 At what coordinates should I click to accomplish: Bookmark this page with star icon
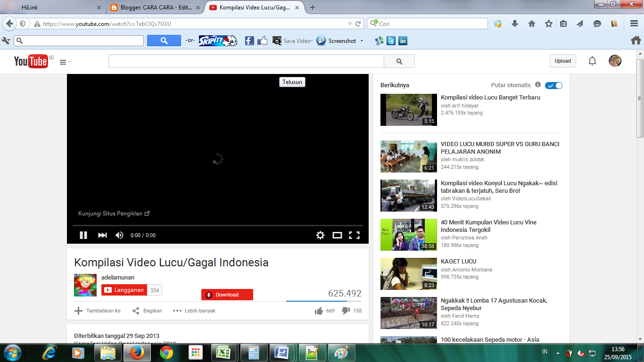[x=549, y=24]
